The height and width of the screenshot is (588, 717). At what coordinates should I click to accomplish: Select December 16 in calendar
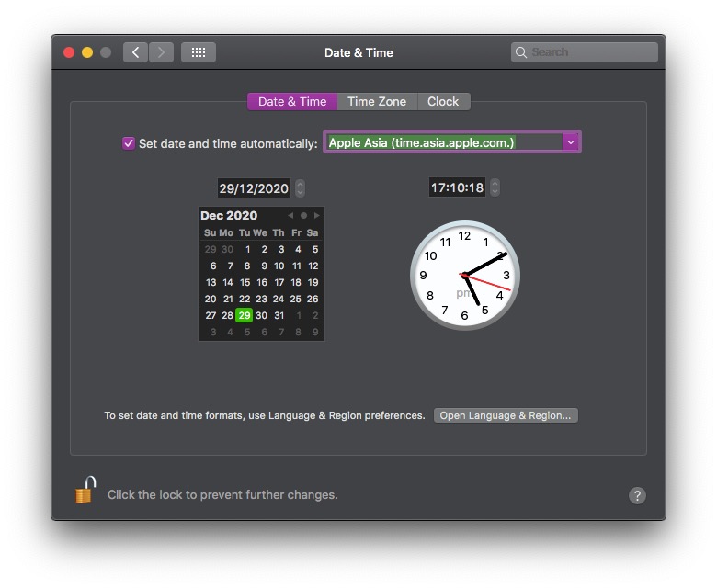(x=262, y=282)
